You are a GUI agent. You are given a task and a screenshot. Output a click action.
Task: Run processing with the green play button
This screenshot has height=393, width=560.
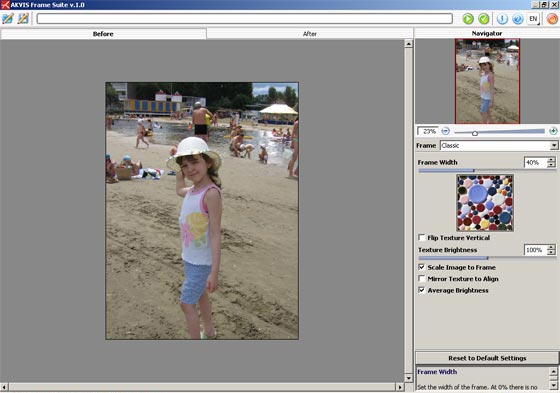coord(468,19)
